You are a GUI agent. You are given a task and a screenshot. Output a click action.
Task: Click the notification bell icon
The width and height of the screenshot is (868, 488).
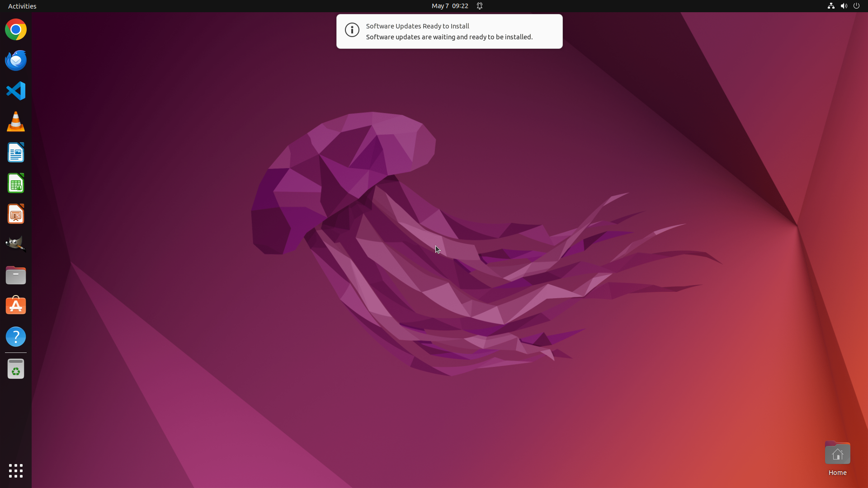coord(480,6)
